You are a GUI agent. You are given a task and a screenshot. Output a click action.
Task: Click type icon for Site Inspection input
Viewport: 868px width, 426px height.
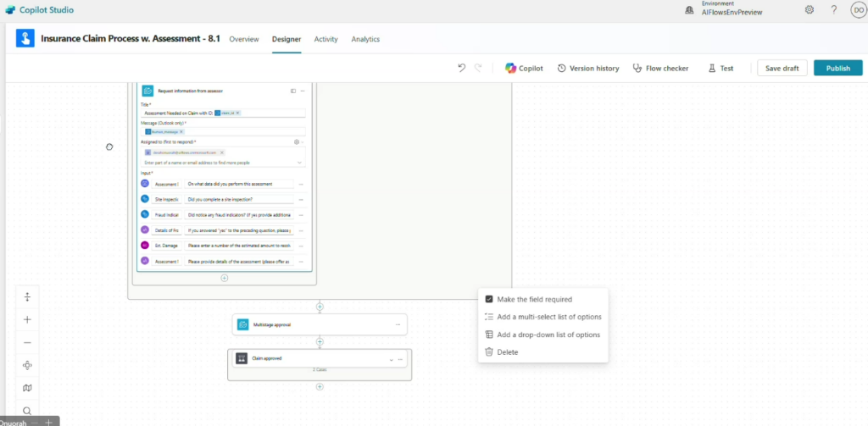tap(145, 199)
